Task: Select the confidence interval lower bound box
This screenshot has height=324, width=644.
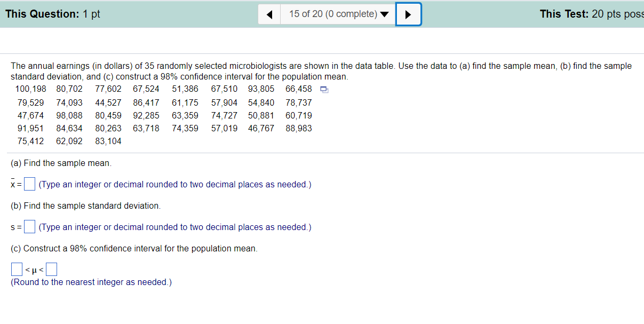Action: pyautogui.click(x=17, y=268)
